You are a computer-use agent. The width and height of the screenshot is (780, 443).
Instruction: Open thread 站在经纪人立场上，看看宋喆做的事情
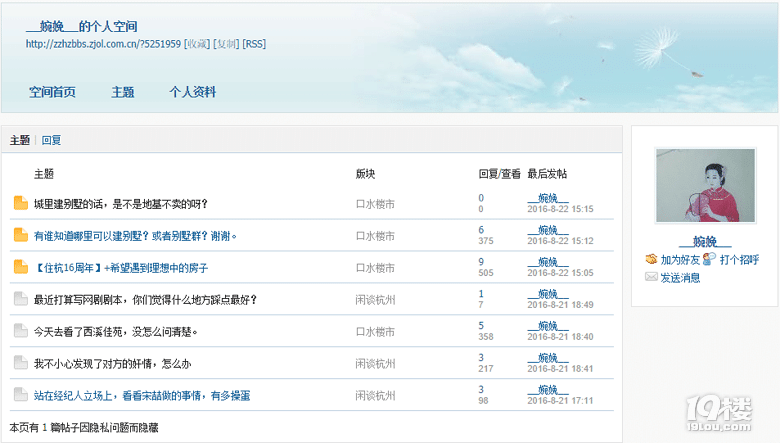tap(142, 396)
